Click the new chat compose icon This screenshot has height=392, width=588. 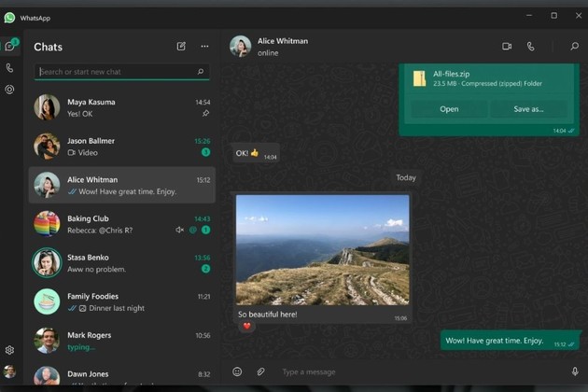(181, 47)
